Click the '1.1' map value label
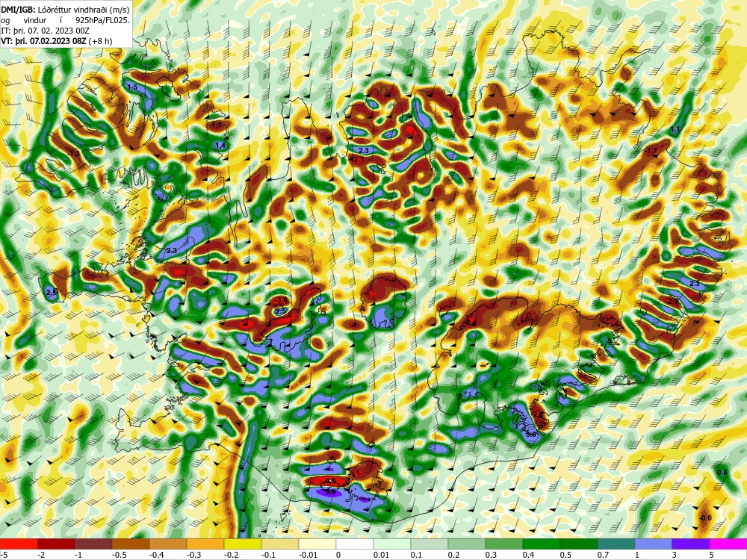Screen dimensions: 747x560 pyautogui.click(x=675, y=129)
